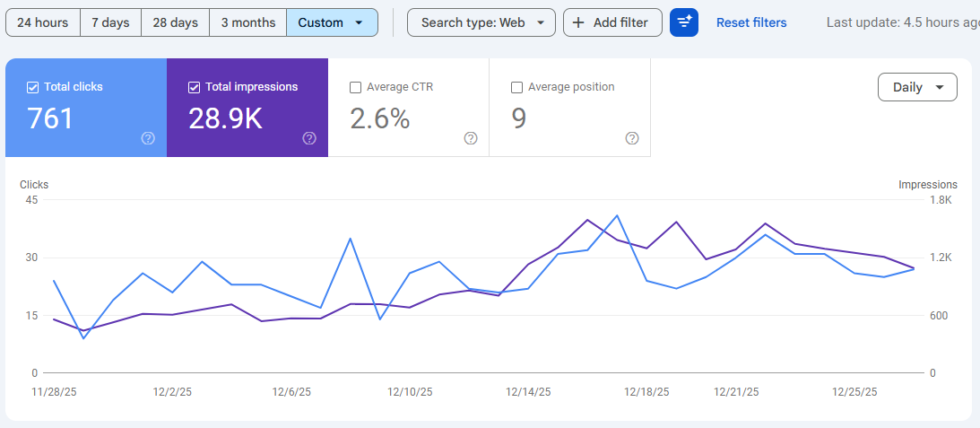Click the 2.6% average CTR value
This screenshot has height=428, width=980.
click(380, 118)
